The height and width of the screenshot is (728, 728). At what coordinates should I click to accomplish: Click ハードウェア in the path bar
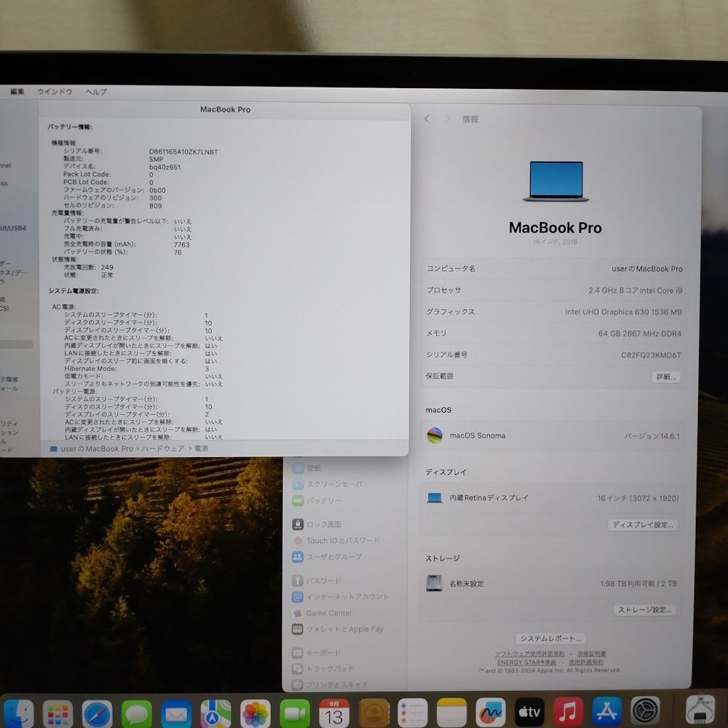[163, 448]
